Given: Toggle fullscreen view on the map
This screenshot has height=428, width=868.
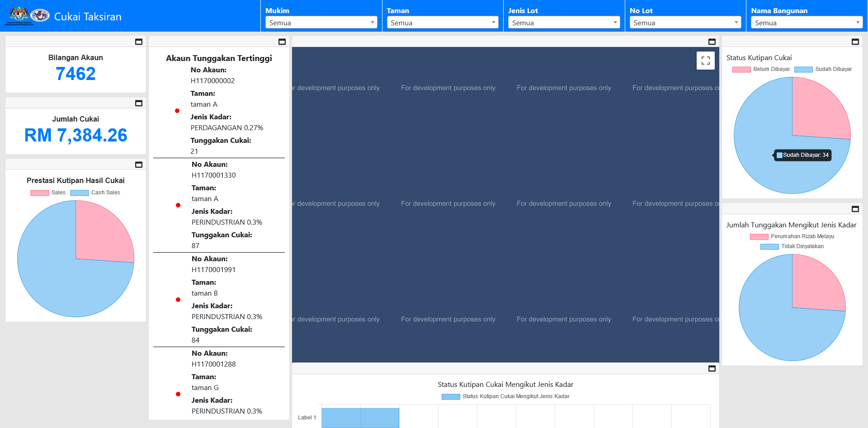Looking at the screenshot, I should click(705, 61).
